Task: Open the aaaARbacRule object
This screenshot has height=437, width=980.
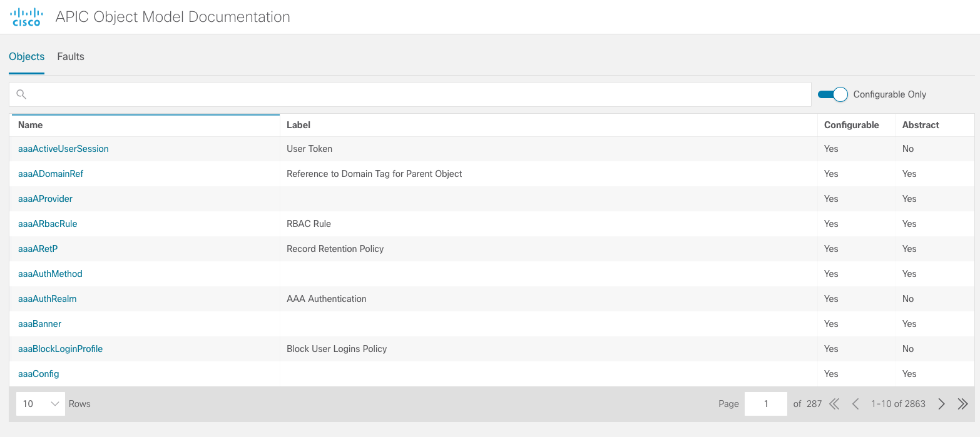Action: click(48, 224)
